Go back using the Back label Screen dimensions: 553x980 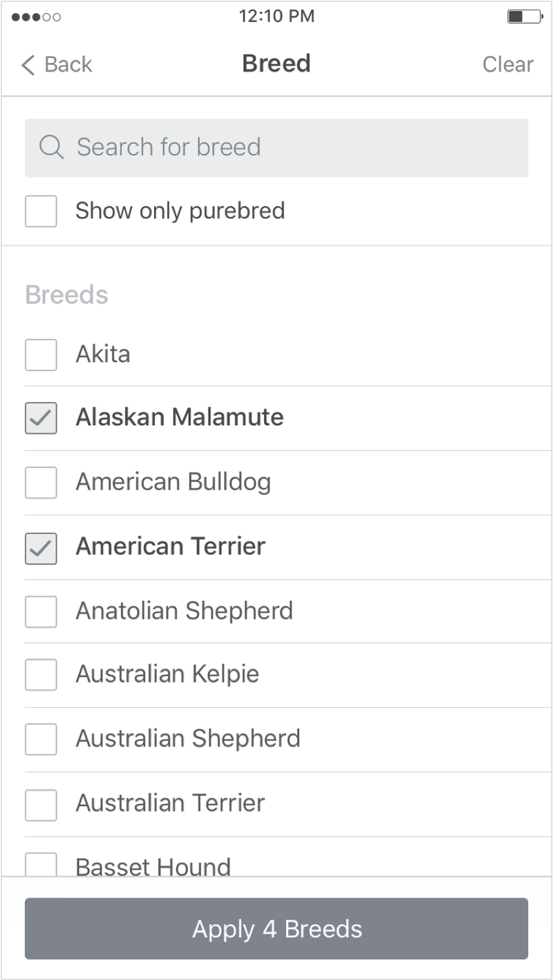(x=68, y=64)
